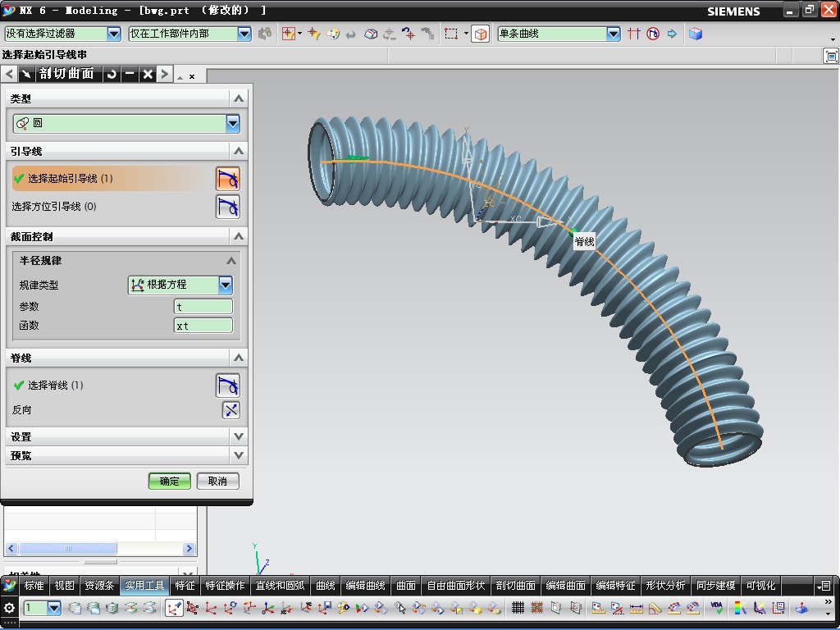Click the blue arrow chain icon
The width and height of the screenshot is (840, 630).
coord(672,34)
